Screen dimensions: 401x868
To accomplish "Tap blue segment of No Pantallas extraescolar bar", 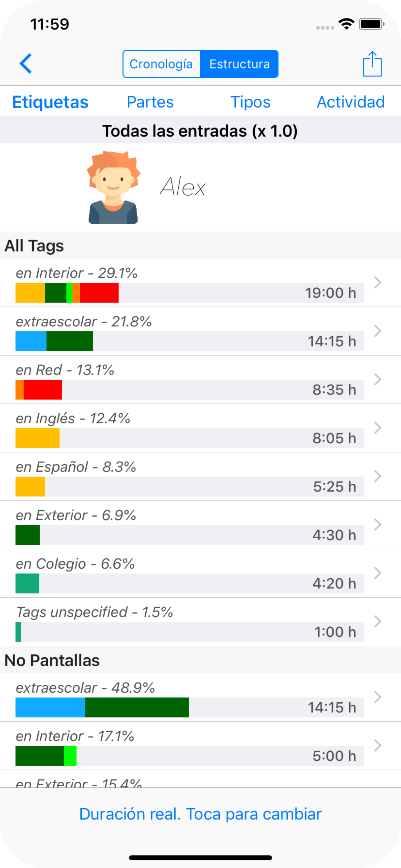I will (x=50, y=707).
